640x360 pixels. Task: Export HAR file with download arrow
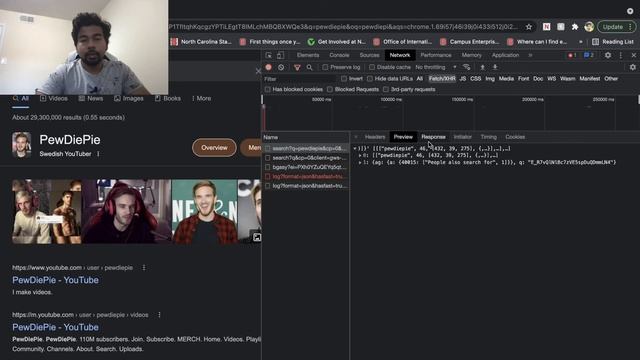[495, 67]
